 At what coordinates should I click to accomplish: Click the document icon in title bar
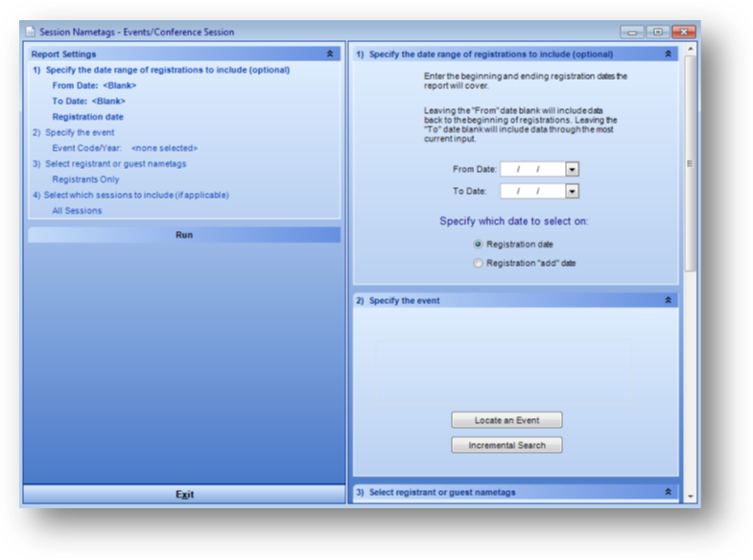pyautogui.click(x=30, y=32)
